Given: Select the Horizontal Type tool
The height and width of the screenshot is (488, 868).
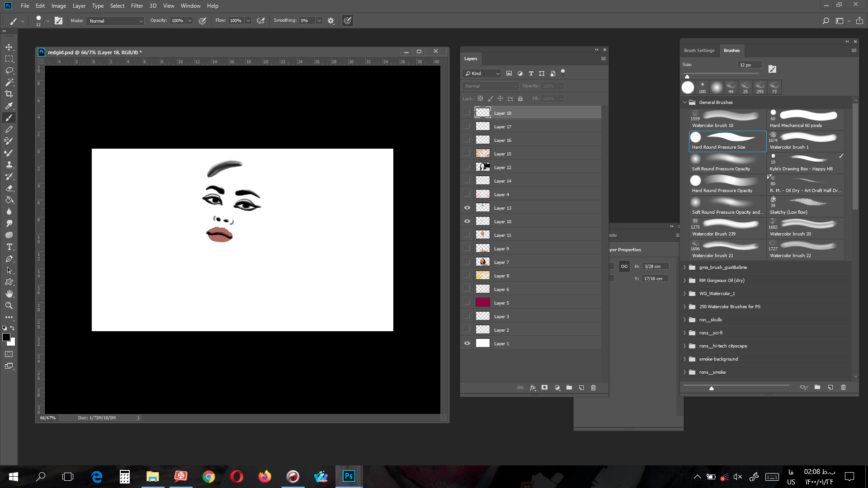Looking at the screenshot, I should tap(9, 247).
